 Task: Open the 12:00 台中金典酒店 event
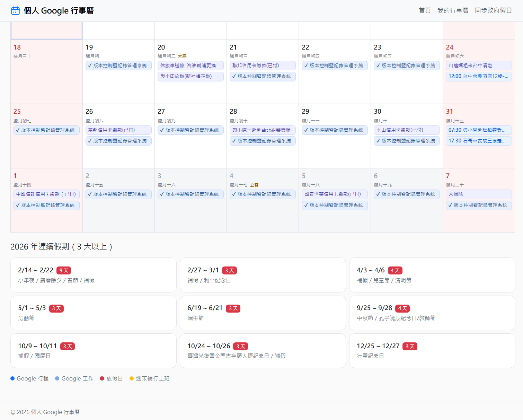pyautogui.click(x=479, y=76)
